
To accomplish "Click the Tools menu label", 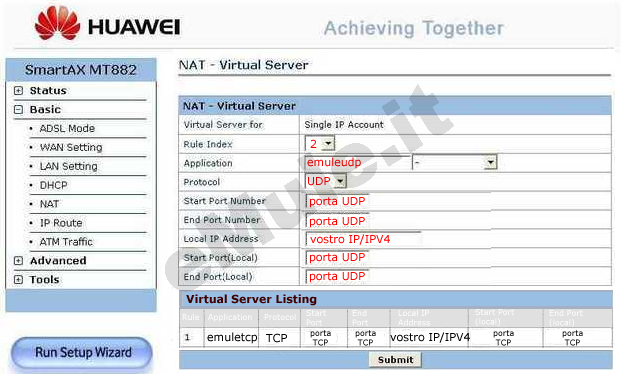I will (x=45, y=280).
